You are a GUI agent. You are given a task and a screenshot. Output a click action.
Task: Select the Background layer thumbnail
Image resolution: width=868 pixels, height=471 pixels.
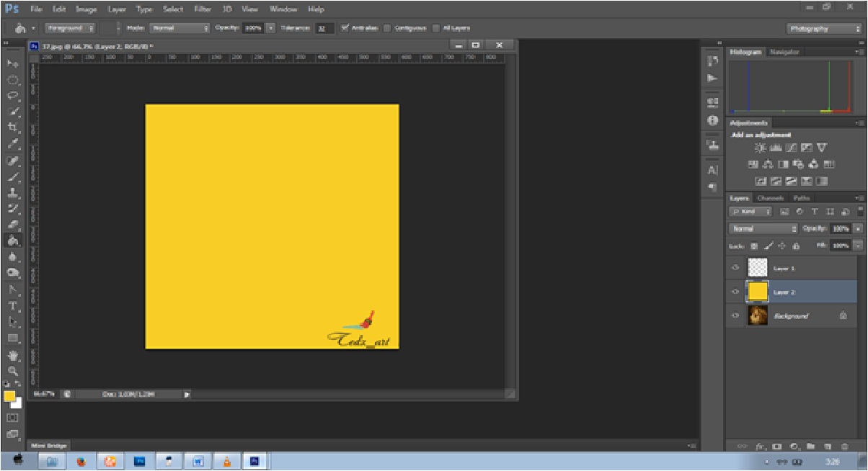758,315
